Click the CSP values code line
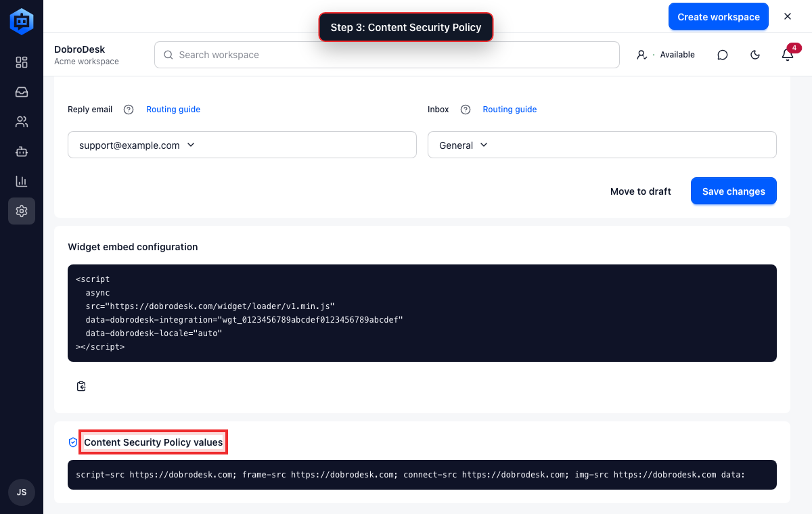This screenshot has width=812, height=514. pyautogui.click(x=422, y=475)
